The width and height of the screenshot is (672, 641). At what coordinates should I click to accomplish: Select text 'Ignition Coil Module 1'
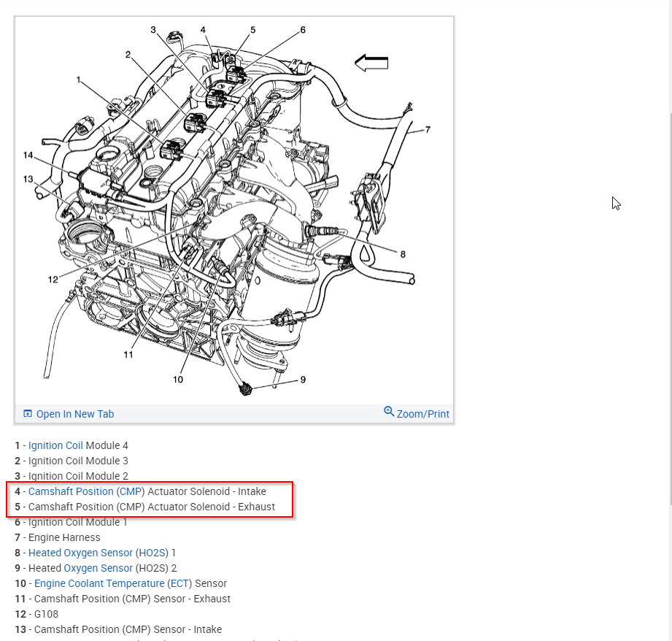point(77,522)
